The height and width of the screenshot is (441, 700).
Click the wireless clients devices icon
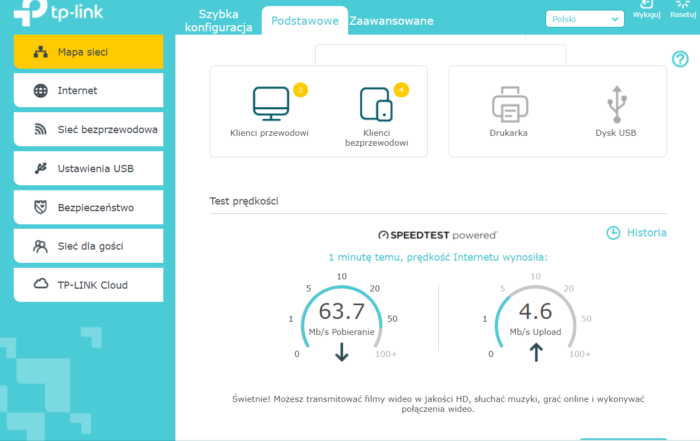click(x=376, y=104)
